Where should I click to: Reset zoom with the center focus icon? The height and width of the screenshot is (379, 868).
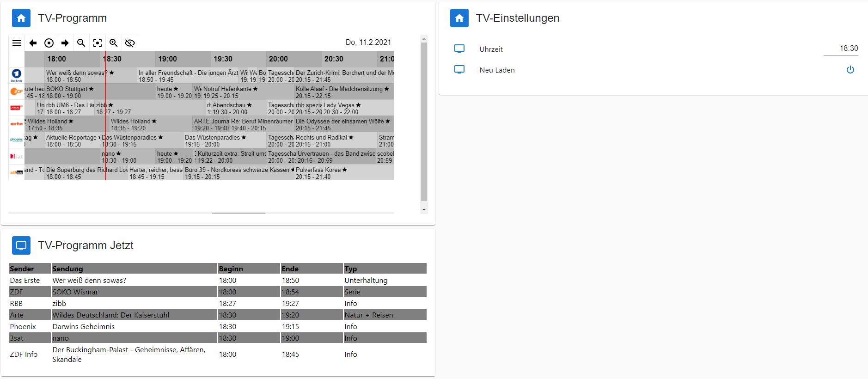click(x=98, y=43)
